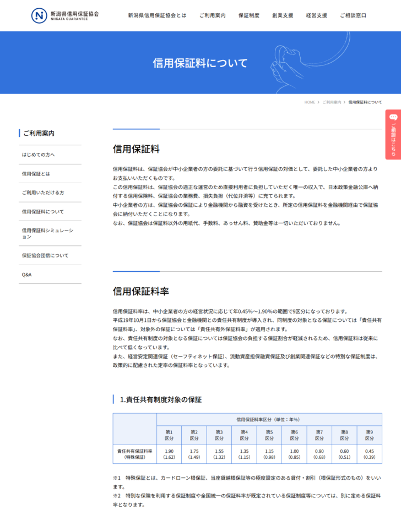Image resolution: width=401 pixels, height=532 pixels.
Task: Click the 信用保証料率区分（単位：年%） table header
Action: pos(269,420)
